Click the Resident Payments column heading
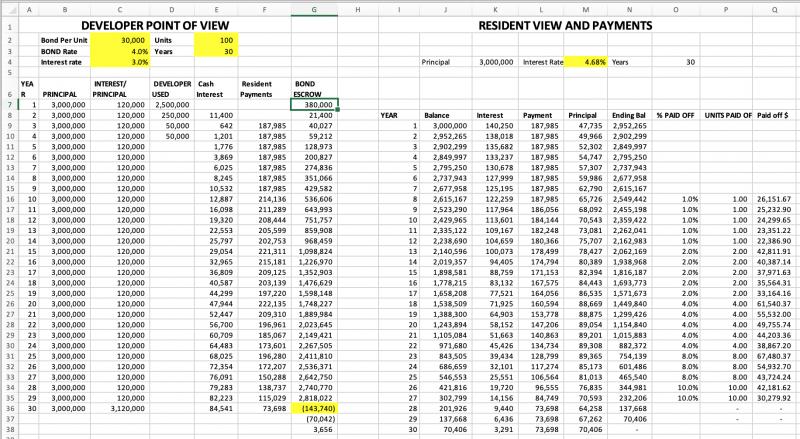The width and height of the screenshot is (800, 439). (256, 89)
